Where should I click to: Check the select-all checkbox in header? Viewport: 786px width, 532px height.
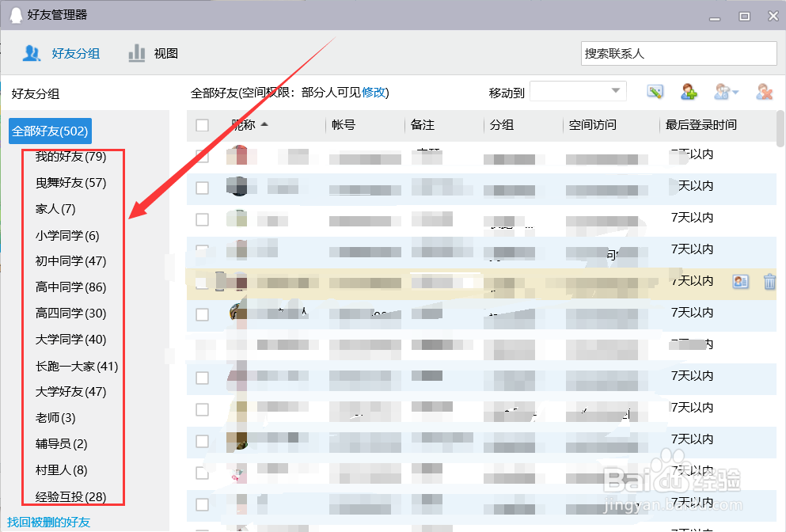[x=202, y=124]
